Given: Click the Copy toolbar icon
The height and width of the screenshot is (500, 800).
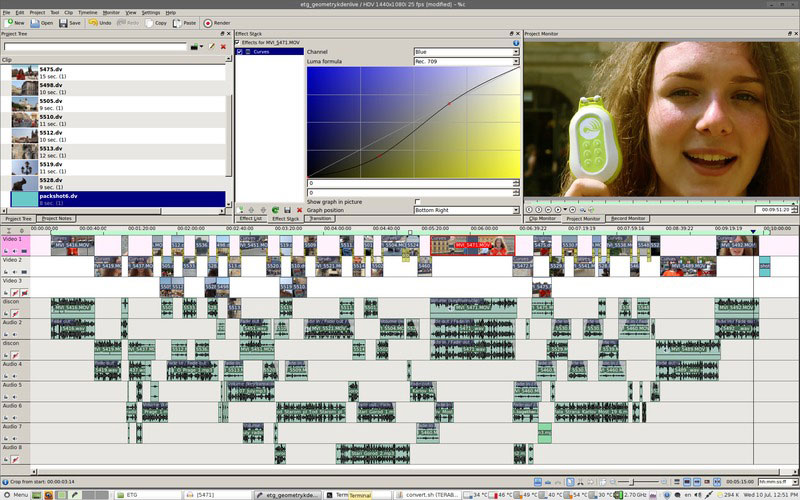Looking at the screenshot, I should click(154, 22).
